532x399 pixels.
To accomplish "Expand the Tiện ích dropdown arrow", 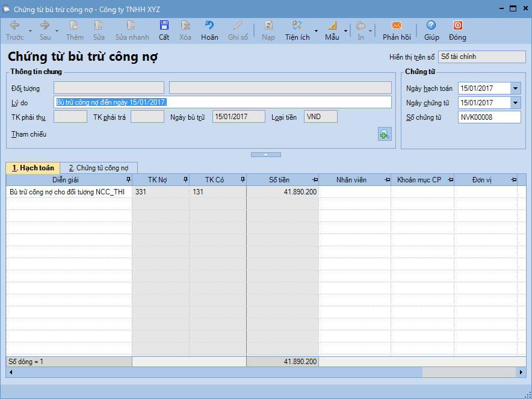I will tap(316, 31).
